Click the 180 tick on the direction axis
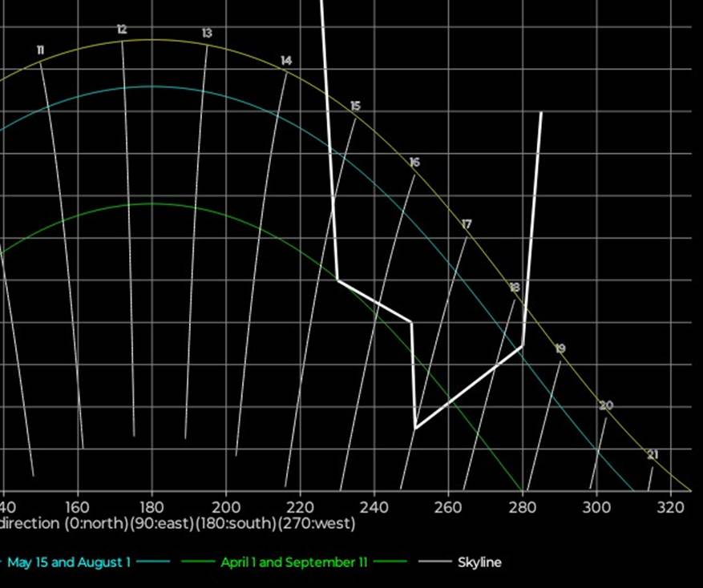The height and width of the screenshot is (588, 703). pos(152,507)
